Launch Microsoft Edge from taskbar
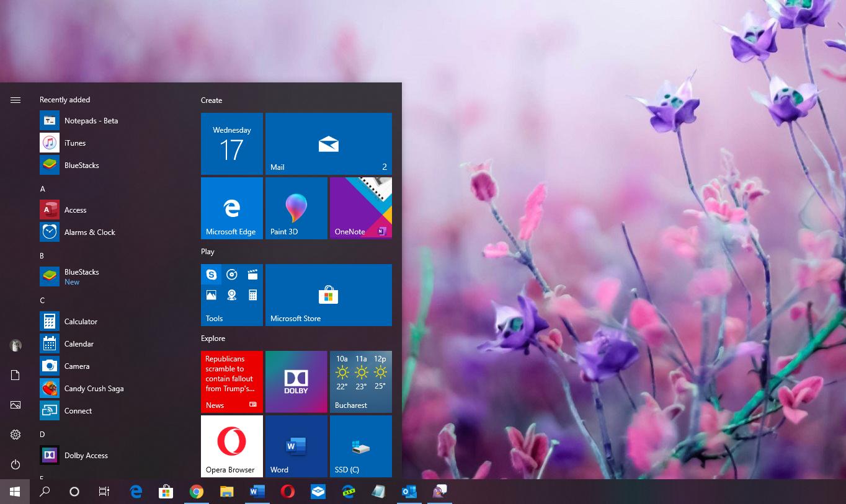846x504 pixels. pyautogui.click(x=136, y=492)
